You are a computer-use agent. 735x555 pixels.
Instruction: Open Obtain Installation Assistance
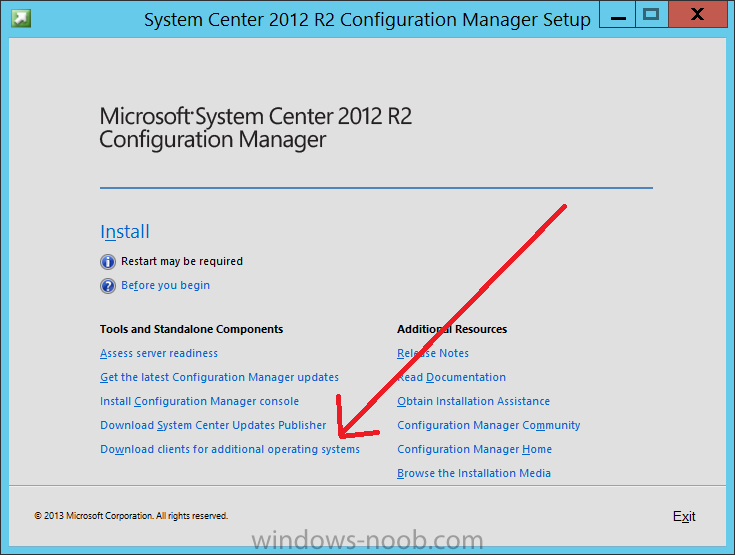(473, 401)
